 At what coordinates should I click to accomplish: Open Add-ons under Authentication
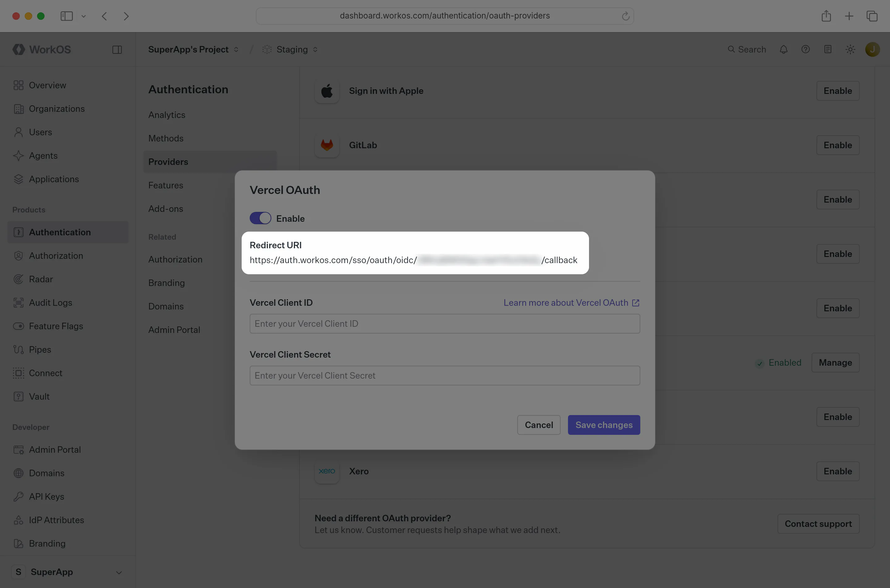coord(165,208)
